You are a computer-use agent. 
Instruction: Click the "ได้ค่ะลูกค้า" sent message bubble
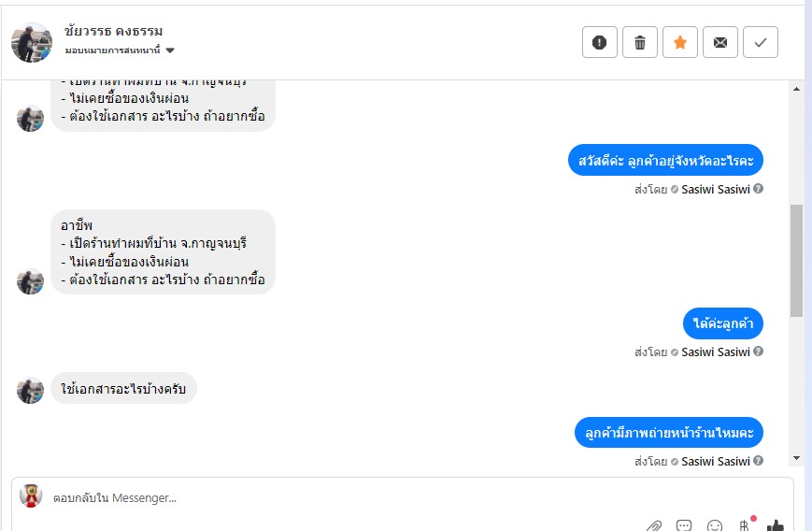[x=722, y=323]
